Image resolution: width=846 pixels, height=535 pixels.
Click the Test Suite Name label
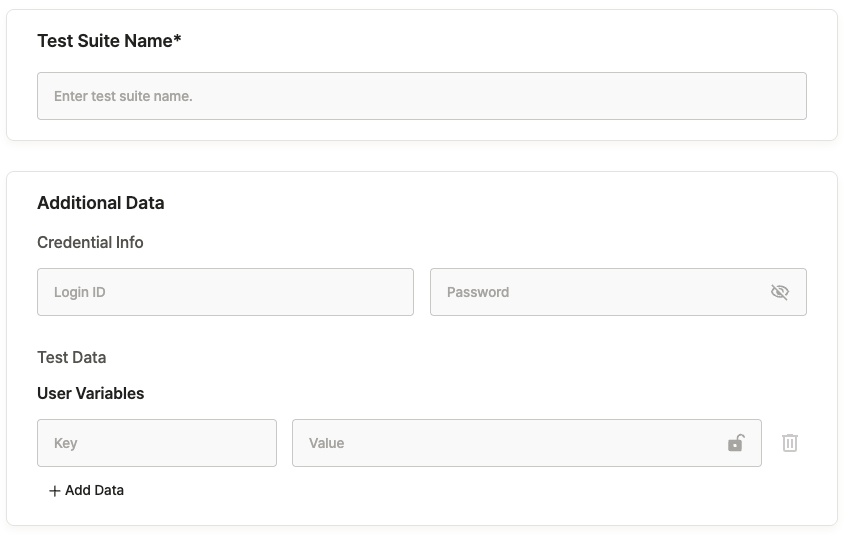click(104, 41)
